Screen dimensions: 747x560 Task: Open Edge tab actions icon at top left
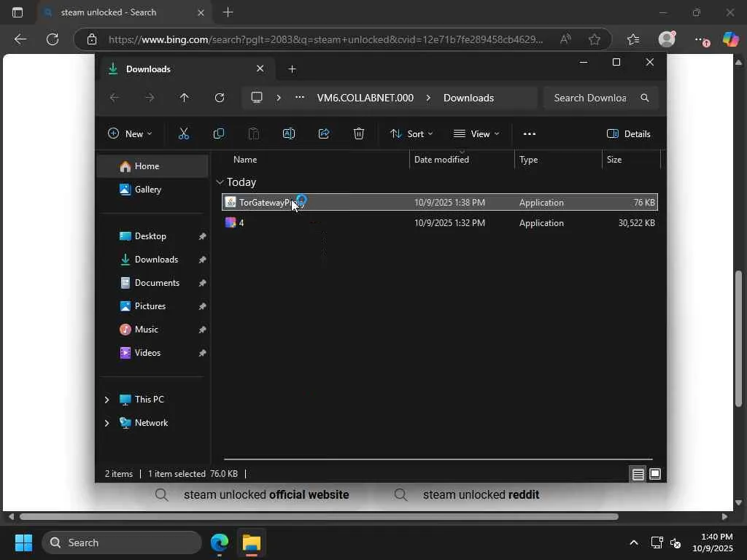coord(18,12)
